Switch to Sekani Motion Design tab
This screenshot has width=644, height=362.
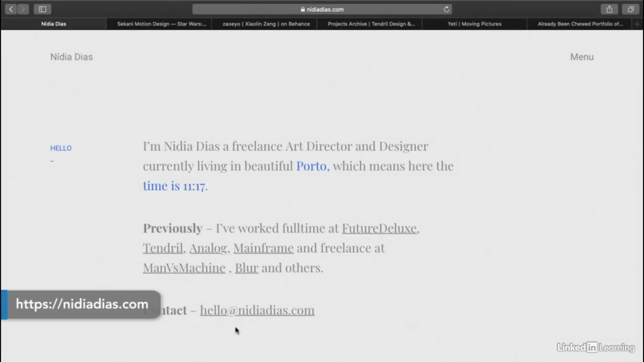(x=162, y=24)
